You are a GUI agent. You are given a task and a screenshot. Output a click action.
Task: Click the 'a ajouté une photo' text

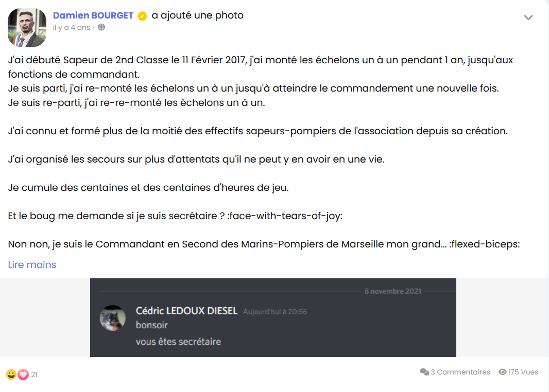pos(197,15)
